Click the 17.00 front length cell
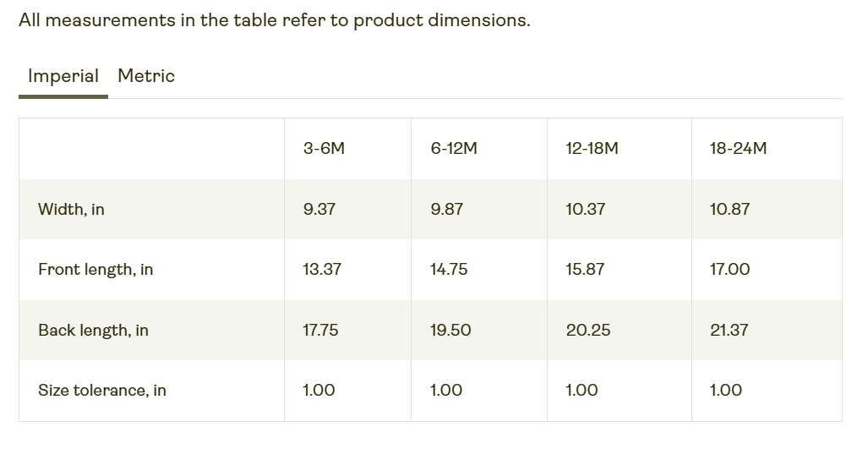The width and height of the screenshot is (868, 471). pos(729,270)
